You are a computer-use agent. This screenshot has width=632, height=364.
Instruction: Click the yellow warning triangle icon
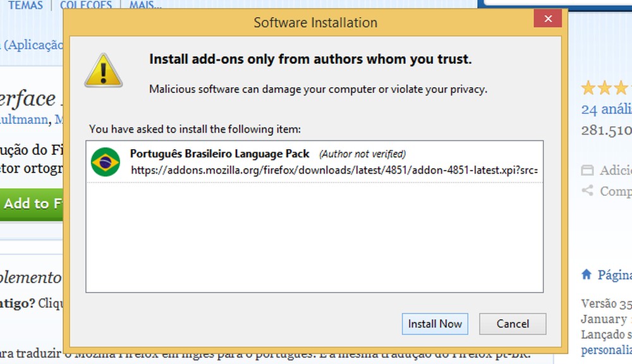click(x=104, y=70)
